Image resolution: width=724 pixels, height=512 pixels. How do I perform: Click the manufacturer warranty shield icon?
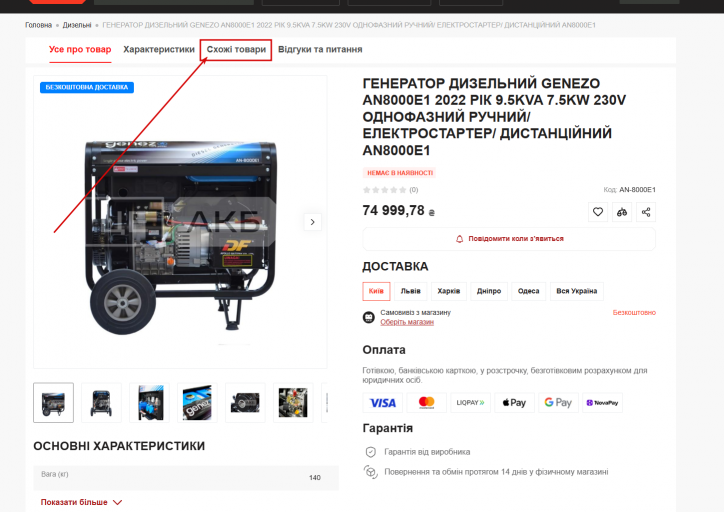point(370,452)
